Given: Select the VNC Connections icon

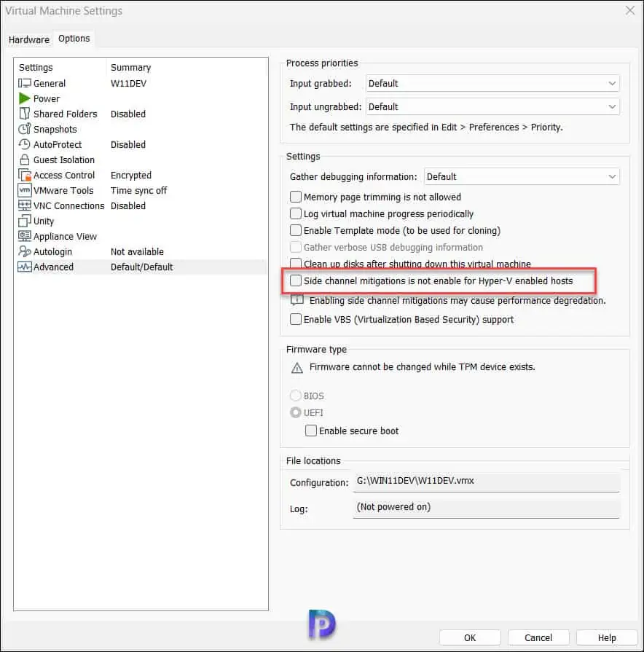Looking at the screenshot, I should (25, 205).
